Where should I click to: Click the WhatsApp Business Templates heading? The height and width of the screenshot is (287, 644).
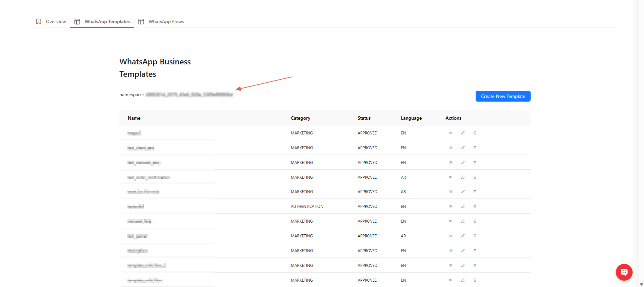(x=155, y=68)
